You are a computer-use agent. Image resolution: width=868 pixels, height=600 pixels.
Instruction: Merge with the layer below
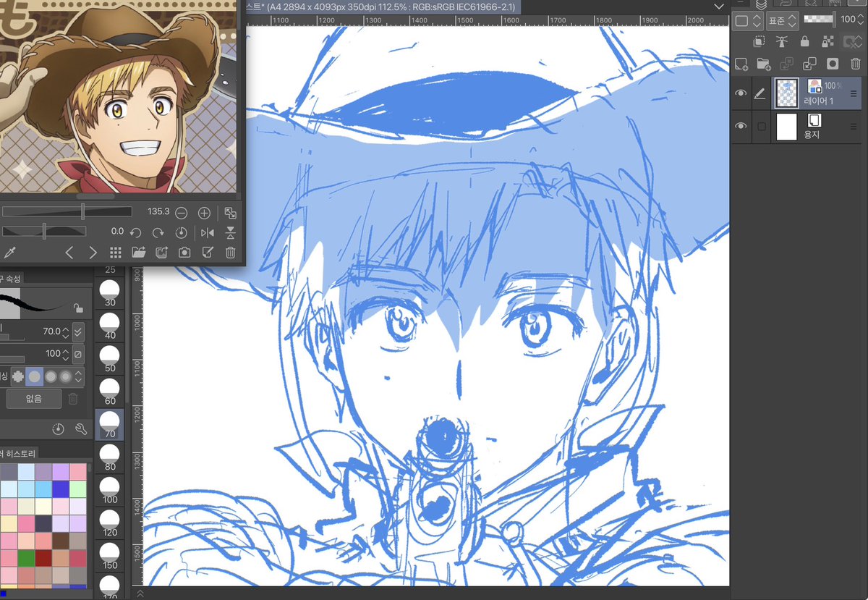click(x=809, y=64)
